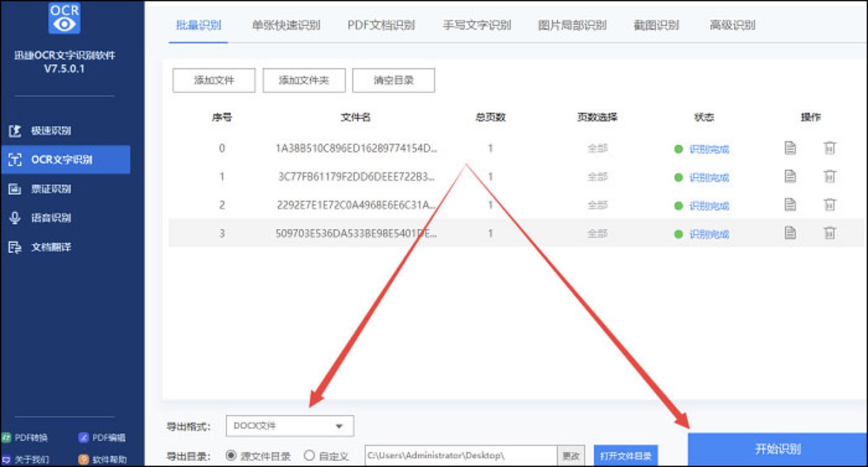View result document icon for row 1
This screenshot has width=868, height=467.
point(790,176)
